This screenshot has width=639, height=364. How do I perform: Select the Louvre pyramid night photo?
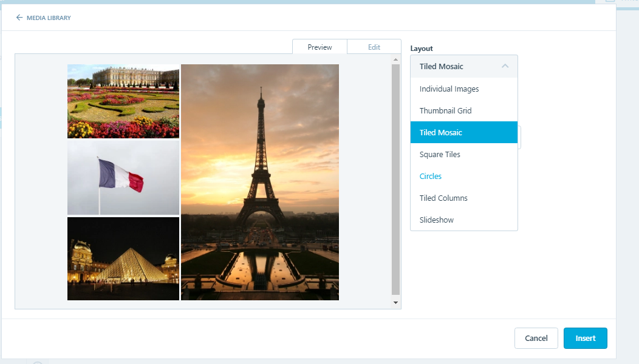(x=123, y=259)
